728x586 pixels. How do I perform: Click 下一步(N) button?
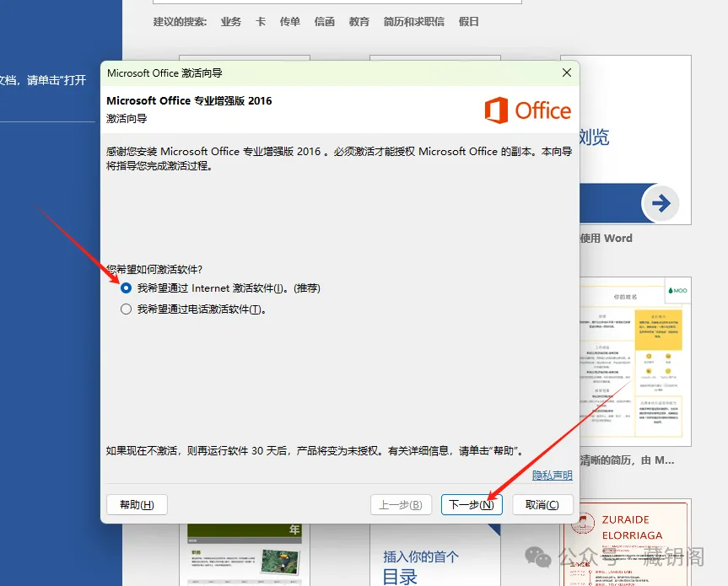(472, 504)
